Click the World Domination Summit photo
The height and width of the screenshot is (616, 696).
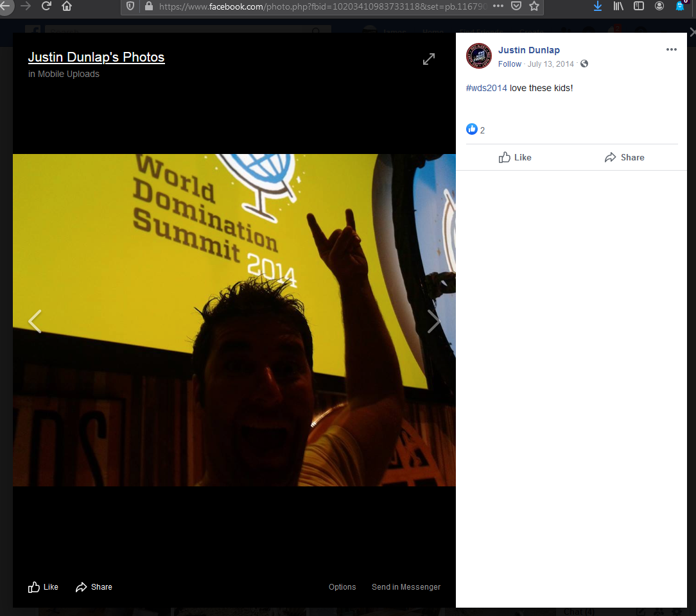coord(234,320)
